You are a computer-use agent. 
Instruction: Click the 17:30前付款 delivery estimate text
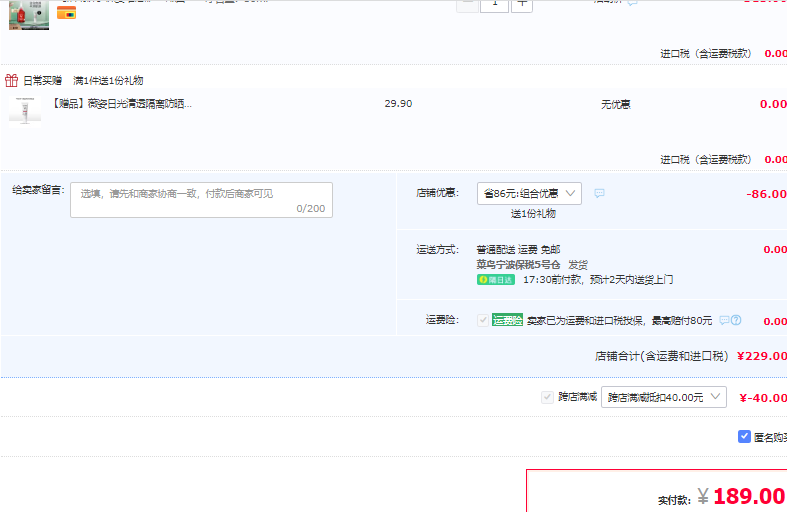click(x=598, y=280)
